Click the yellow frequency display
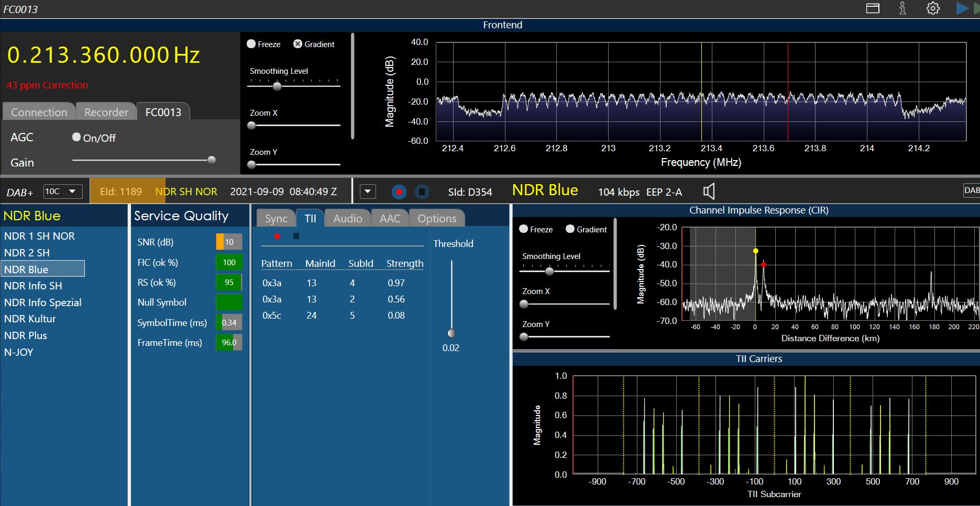The width and height of the screenshot is (980, 506). click(103, 55)
